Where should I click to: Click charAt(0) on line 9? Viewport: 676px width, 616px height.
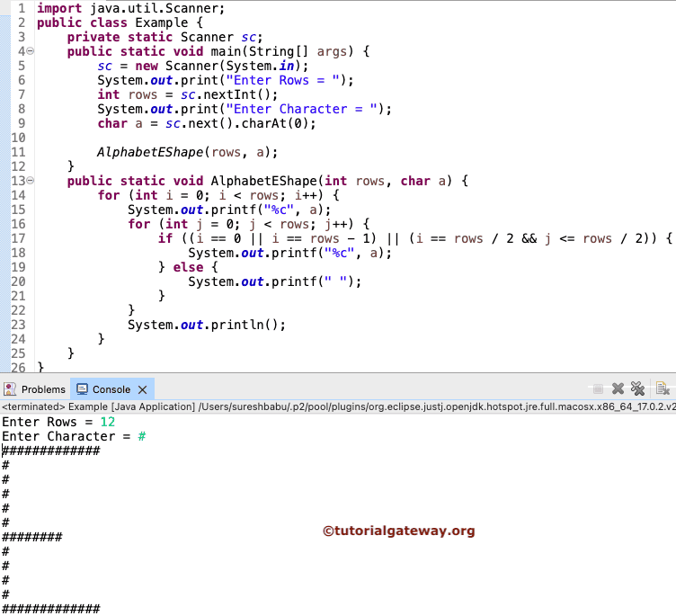coord(278,123)
